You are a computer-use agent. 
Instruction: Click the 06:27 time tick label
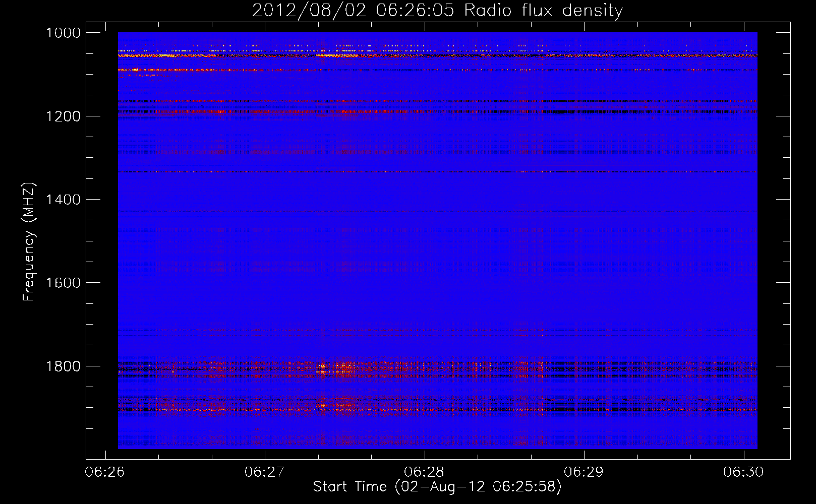264,472
